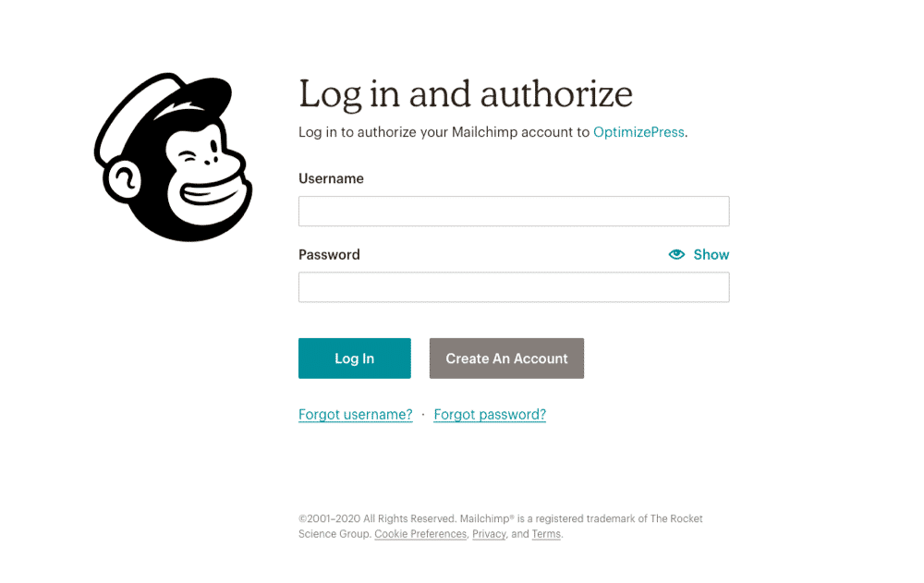Toggle the Show password text
This screenshot has width=924, height=583.
coord(711,255)
